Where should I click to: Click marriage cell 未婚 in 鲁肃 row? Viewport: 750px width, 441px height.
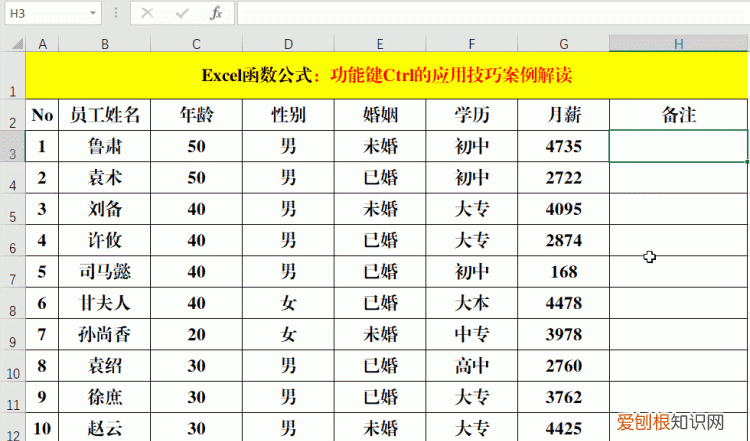(380, 146)
